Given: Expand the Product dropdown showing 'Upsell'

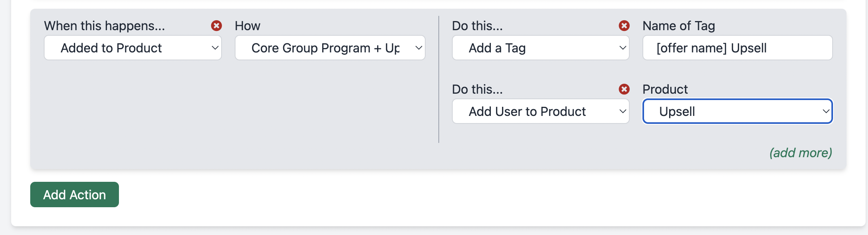Looking at the screenshot, I should [x=737, y=112].
